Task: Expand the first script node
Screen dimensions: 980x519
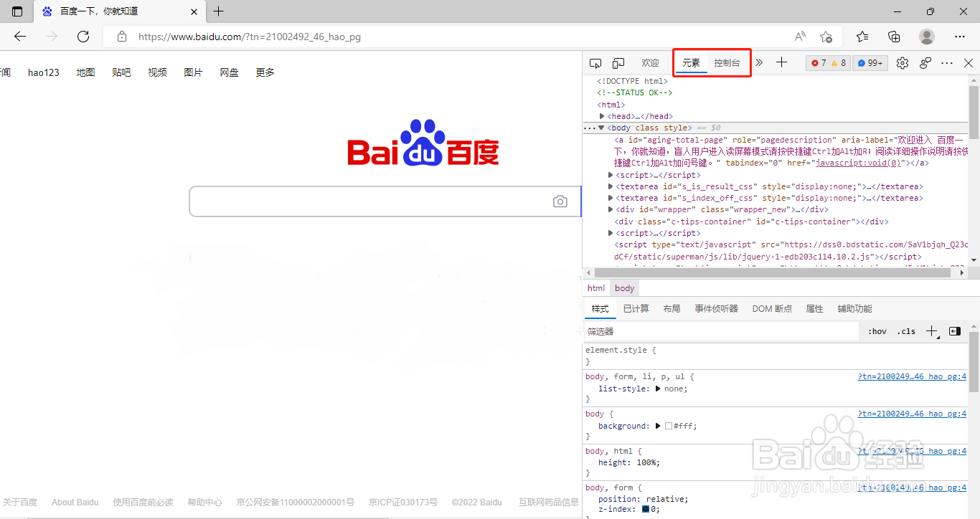Action: click(611, 175)
